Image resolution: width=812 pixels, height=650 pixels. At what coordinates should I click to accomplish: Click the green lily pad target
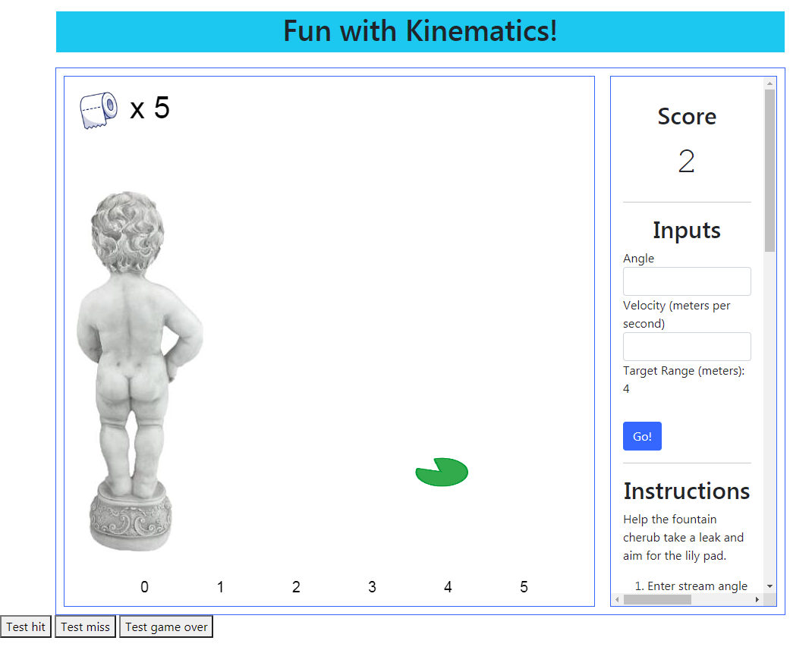pos(442,472)
